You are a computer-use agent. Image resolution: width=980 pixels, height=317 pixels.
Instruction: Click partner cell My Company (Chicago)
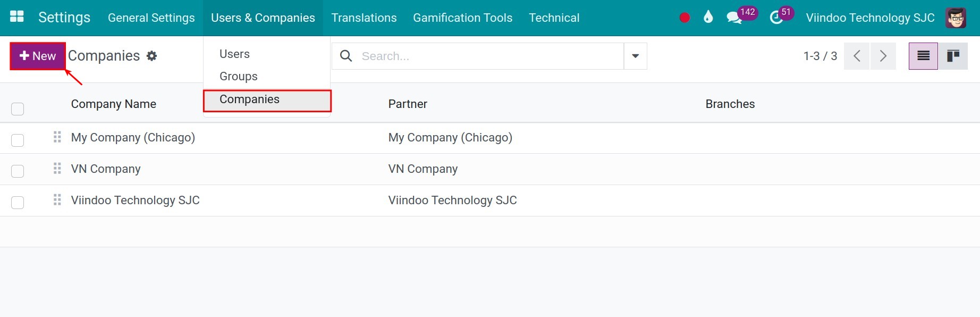(x=450, y=137)
